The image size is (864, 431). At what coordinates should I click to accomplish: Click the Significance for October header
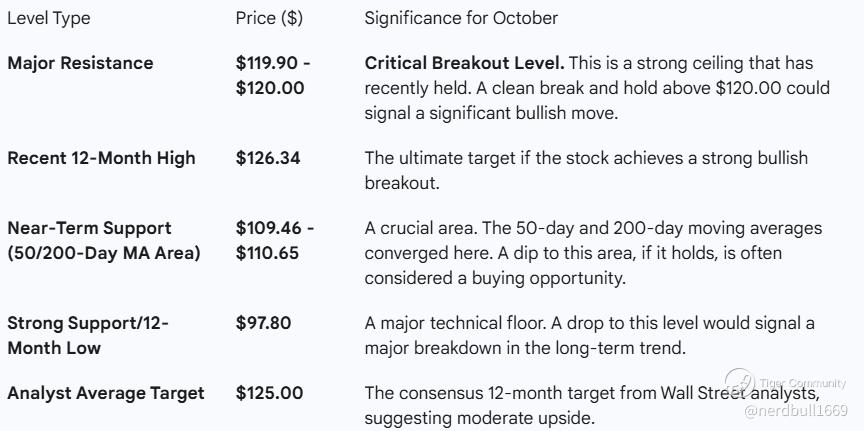pyautogui.click(x=461, y=19)
